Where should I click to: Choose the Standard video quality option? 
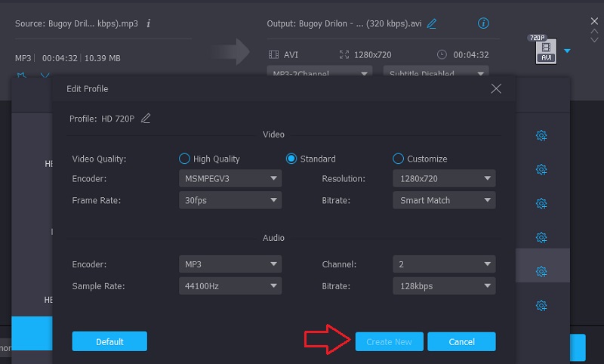[291, 159]
